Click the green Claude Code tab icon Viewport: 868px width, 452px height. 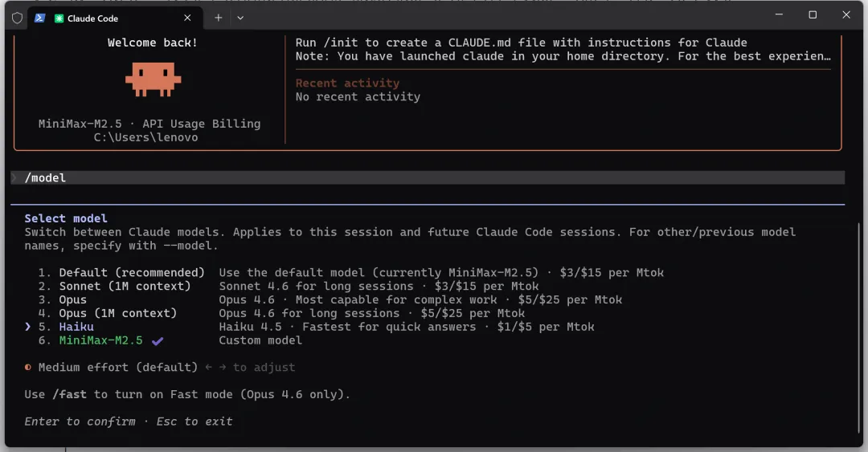point(59,18)
